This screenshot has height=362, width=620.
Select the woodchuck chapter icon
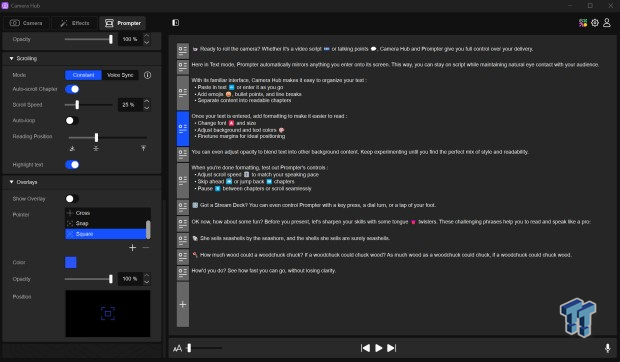(183, 257)
